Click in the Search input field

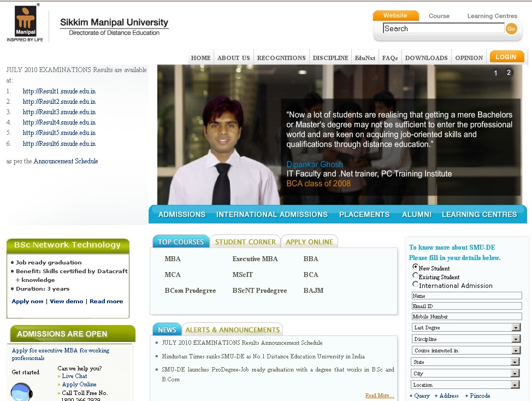point(444,28)
